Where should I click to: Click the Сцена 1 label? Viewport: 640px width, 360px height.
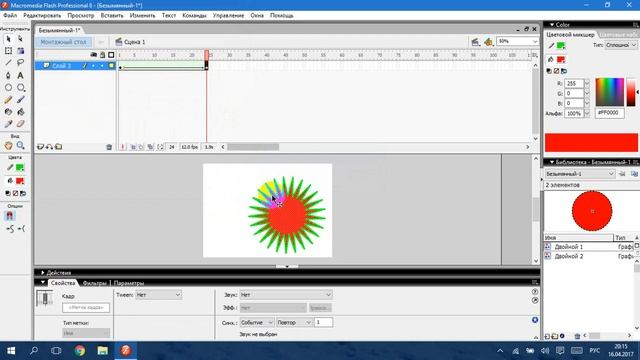point(134,42)
